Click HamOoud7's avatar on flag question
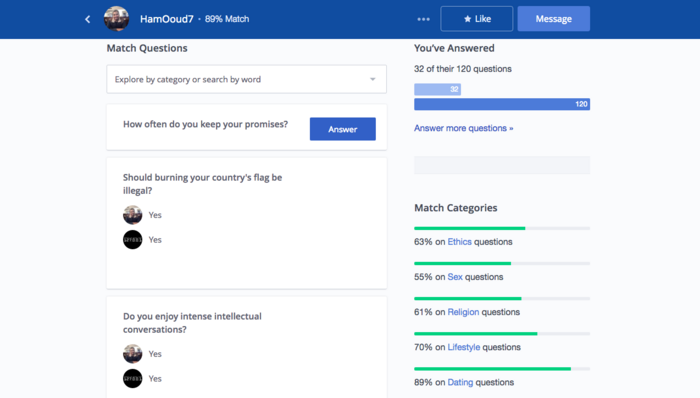 tap(133, 215)
